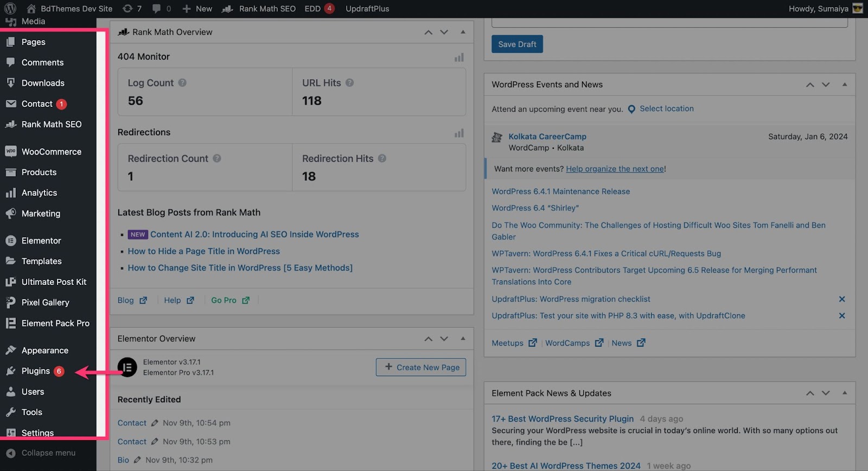868x471 pixels.
Task: Click Redirection Count help icon
Action: 217,158
